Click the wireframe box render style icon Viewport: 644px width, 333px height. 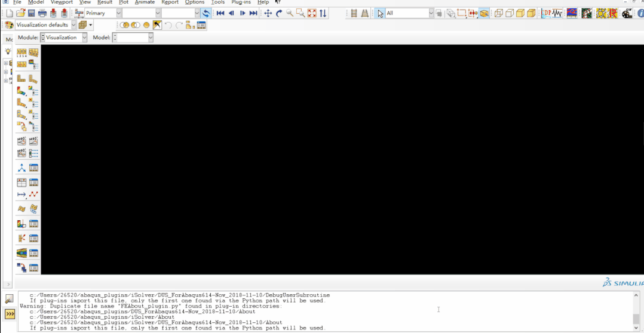(83, 25)
